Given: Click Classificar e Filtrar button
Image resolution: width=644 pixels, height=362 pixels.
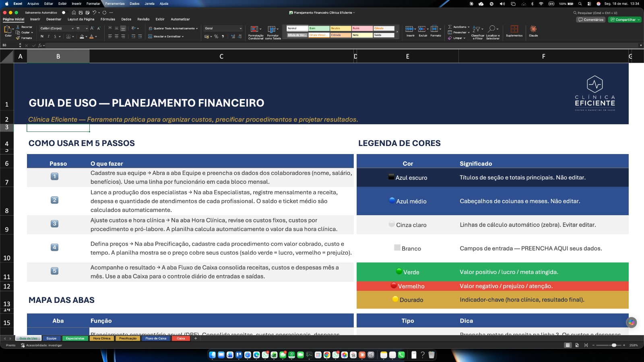Looking at the screenshot, I should 478,33.
